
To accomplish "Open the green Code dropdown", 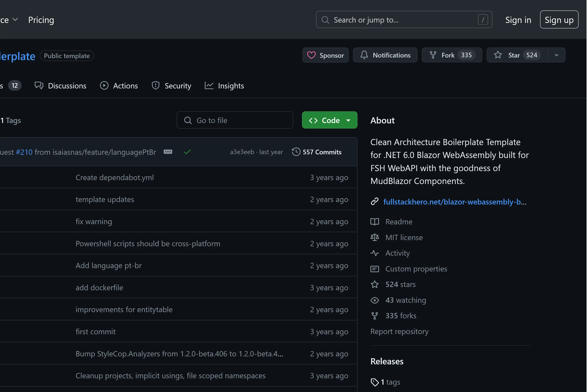I will 329,120.
